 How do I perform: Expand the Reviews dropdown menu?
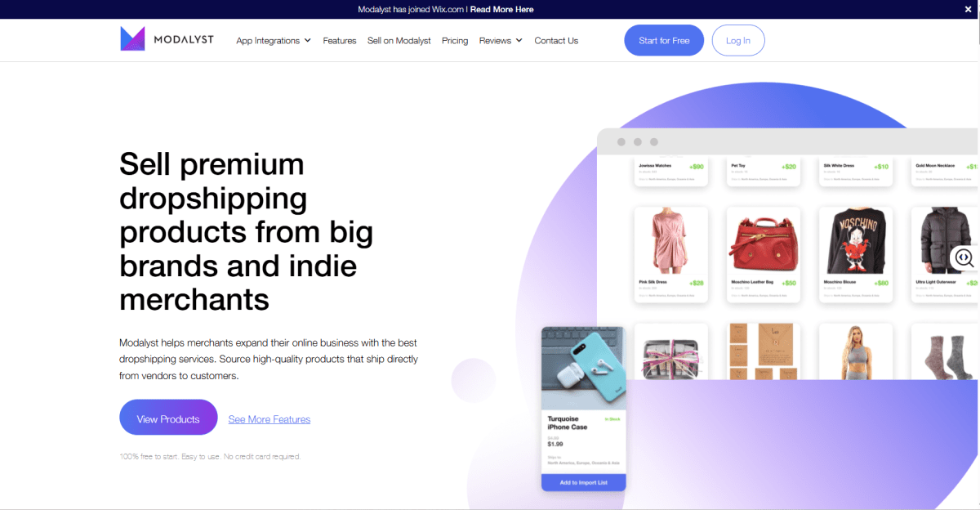pos(501,41)
